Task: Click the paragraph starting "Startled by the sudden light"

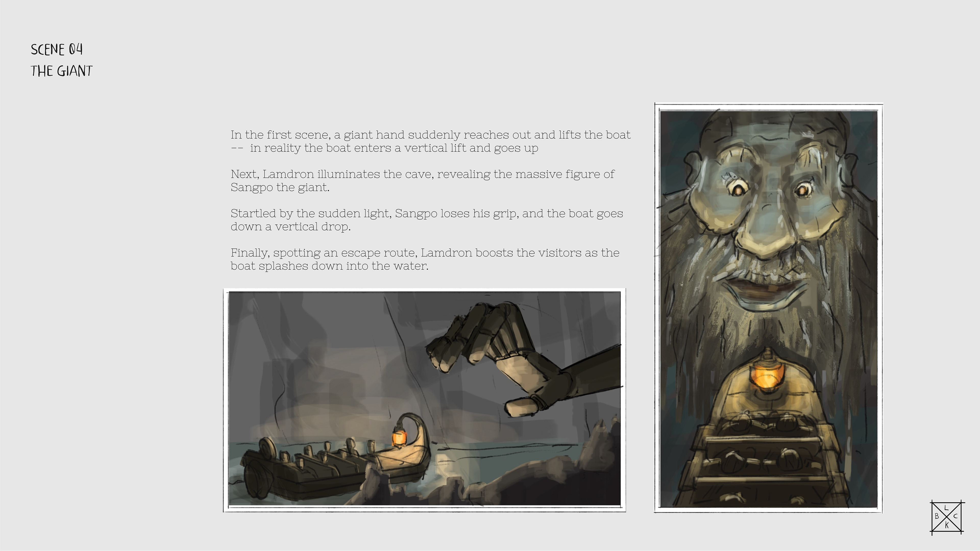Action: [x=427, y=220]
